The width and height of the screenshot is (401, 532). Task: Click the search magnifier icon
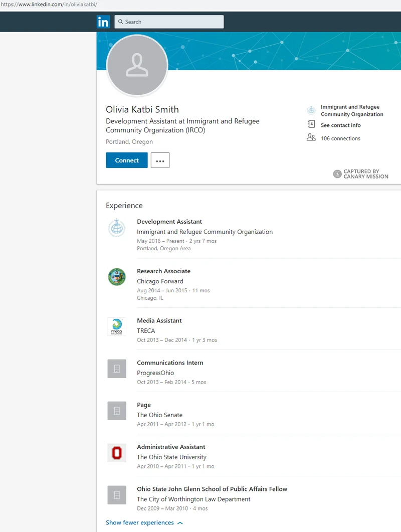pos(120,22)
